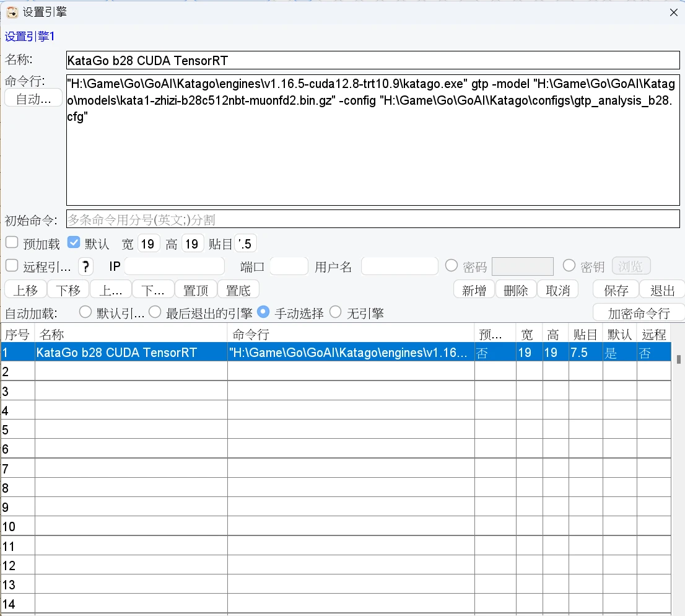Choose 默认引擎 auto-load radio option
Image resolution: width=685 pixels, height=616 pixels.
click(85, 312)
